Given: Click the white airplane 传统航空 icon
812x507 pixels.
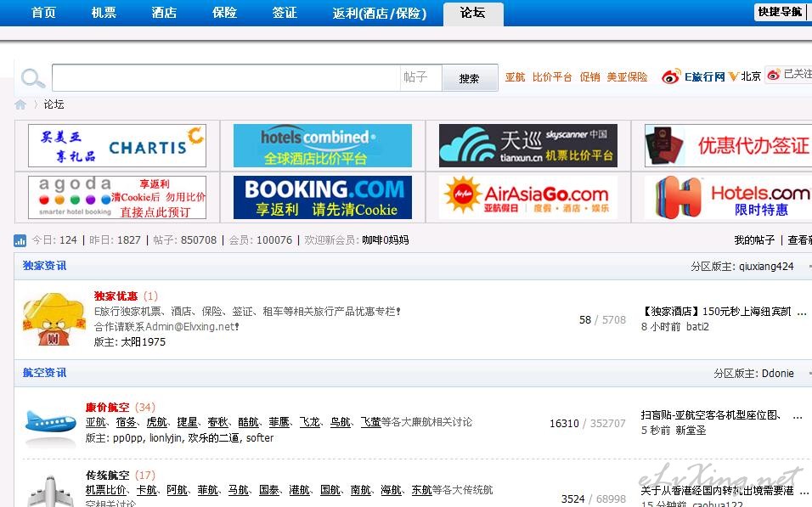Looking at the screenshot, I should point(51,491).
